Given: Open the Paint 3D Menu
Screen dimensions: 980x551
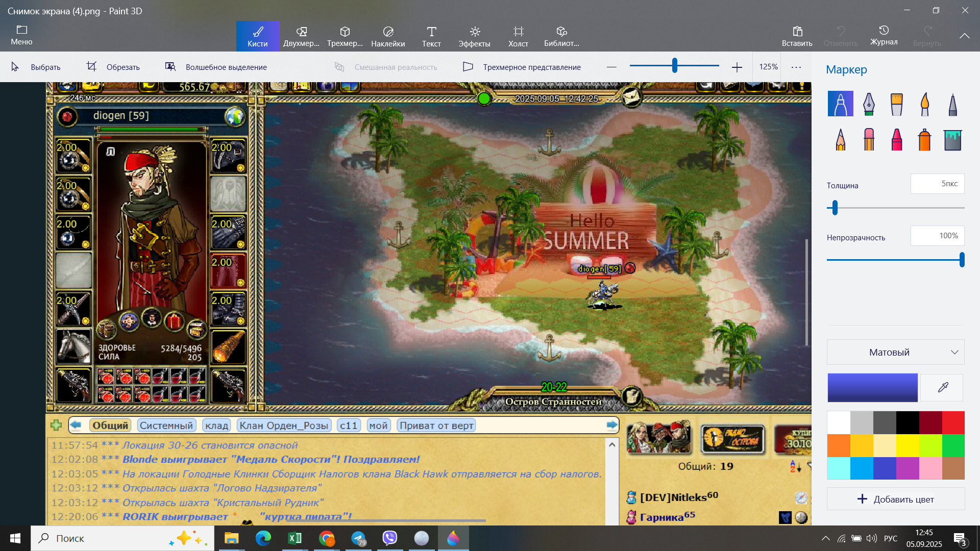Looking at the screenshot, I should click(x=21, y=35).
